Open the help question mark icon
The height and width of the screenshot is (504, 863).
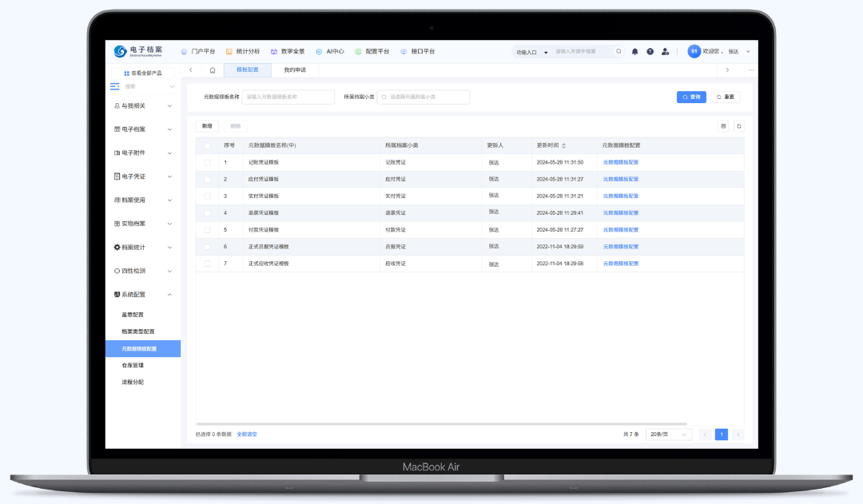pos(650,51)
